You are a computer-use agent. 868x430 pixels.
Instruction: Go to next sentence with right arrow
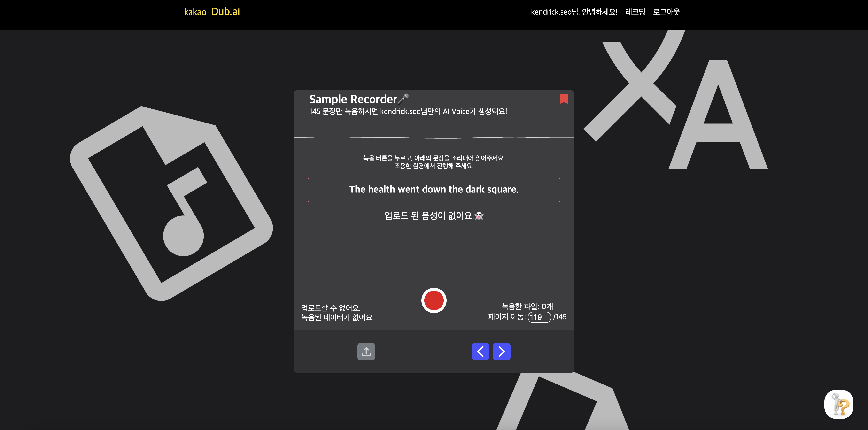tap(501, 351)
